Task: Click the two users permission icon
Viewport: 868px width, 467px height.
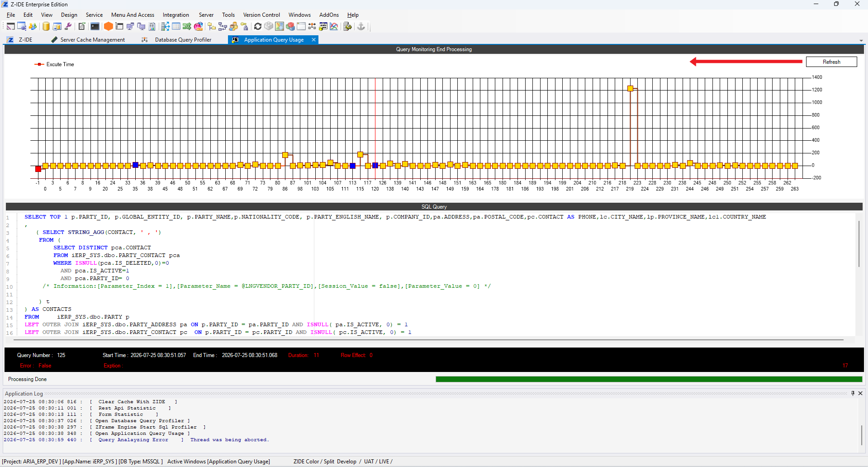Action: click(233, 26)
